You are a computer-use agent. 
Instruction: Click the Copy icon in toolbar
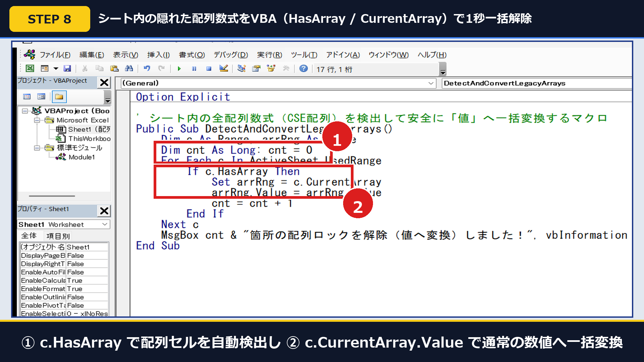point(100,68)
